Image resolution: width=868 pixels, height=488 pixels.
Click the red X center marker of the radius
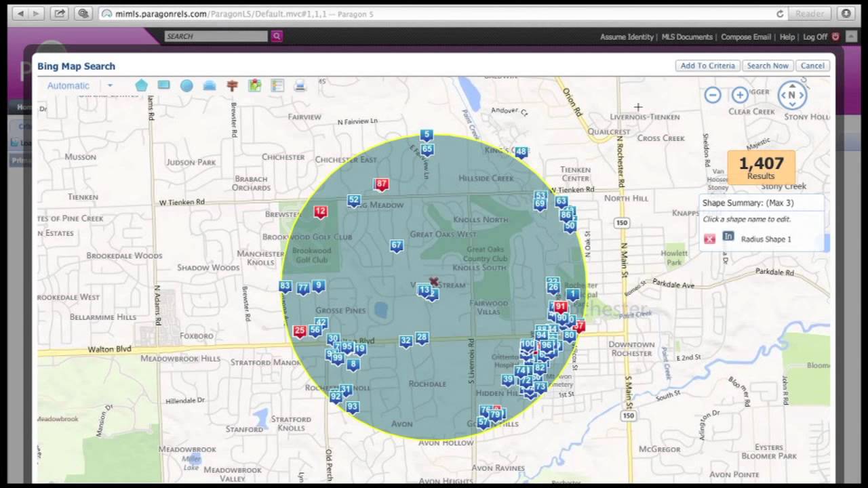point(434,281)
